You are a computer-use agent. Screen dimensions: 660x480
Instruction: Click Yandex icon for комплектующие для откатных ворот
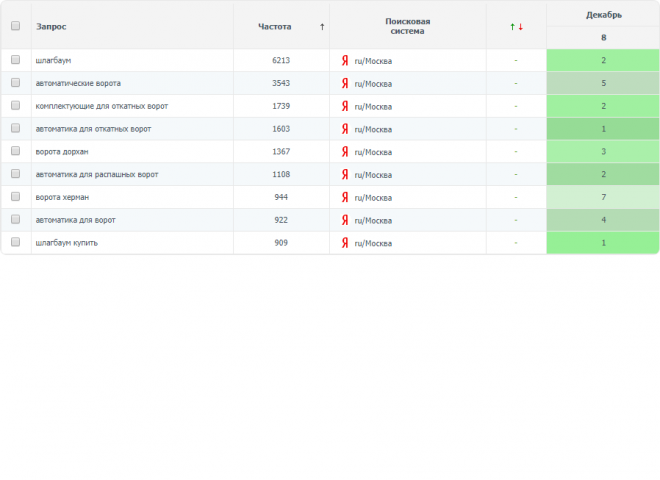tap(345, 106)
